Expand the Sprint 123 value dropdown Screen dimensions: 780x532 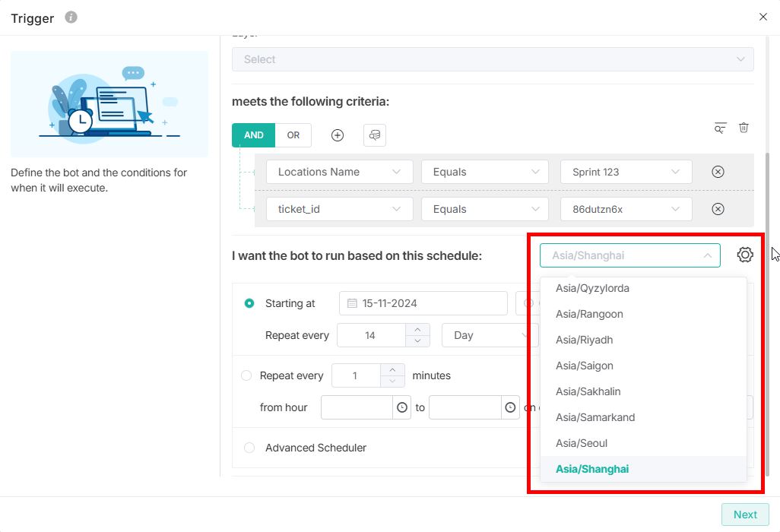point(626,172)
